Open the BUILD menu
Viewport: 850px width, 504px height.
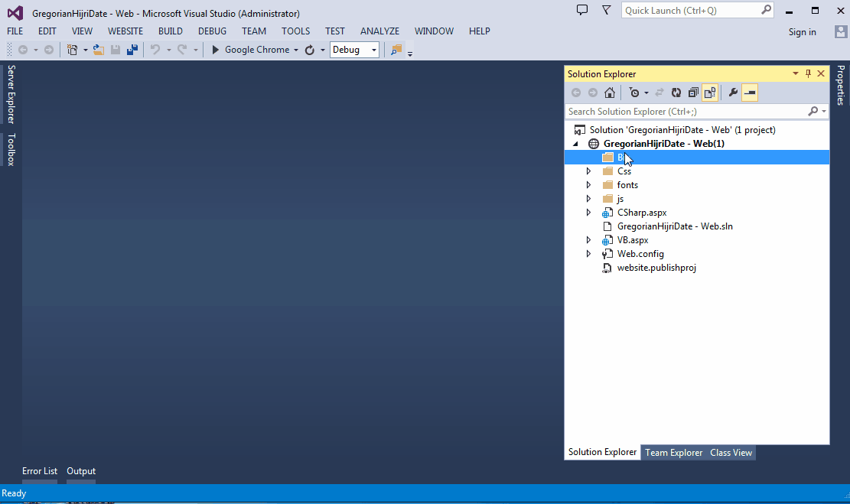pos(170,31)
